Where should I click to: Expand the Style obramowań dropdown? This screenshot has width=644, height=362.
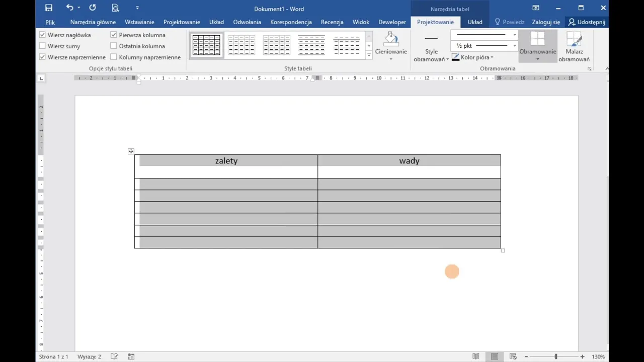(431, 54)
